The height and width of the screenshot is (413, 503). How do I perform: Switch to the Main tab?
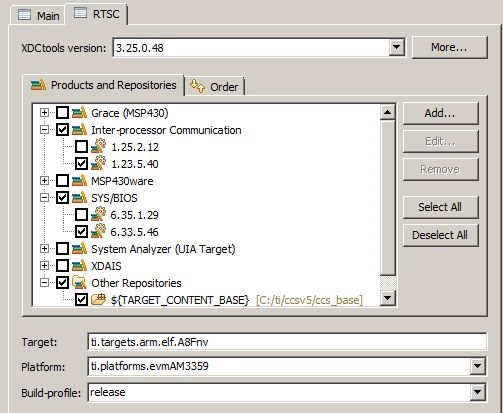coord(39,15)
